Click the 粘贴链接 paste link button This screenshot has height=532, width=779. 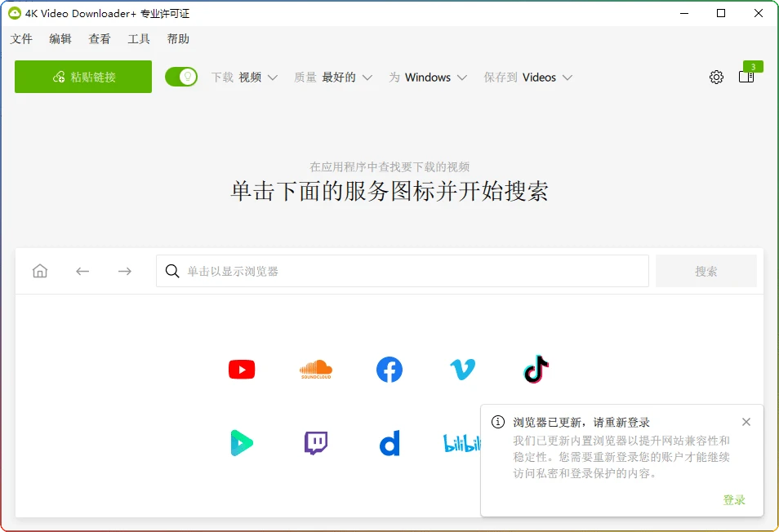click(82, 76)
